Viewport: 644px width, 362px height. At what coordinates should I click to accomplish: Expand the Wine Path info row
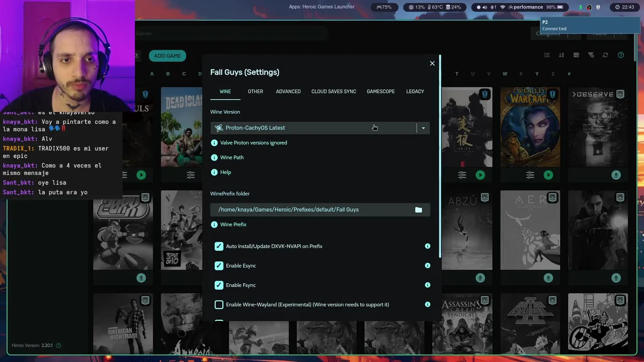coord(227,157)
